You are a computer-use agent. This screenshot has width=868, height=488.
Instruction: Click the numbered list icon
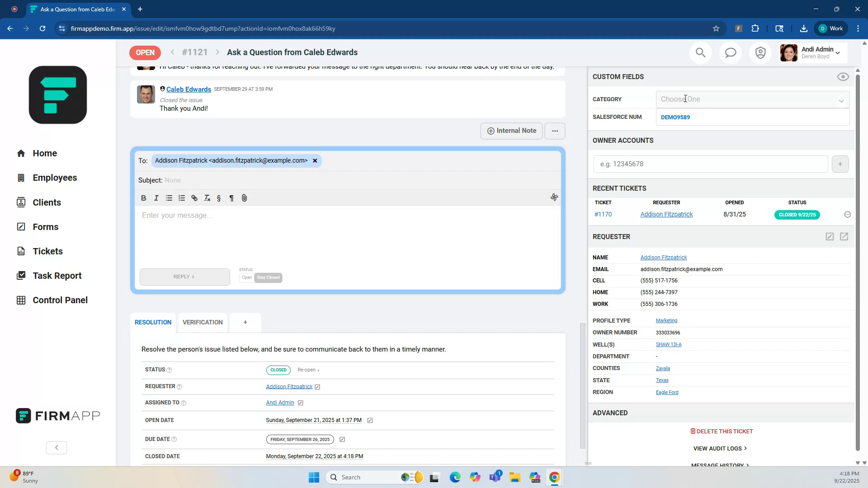(x=181, y=198)
